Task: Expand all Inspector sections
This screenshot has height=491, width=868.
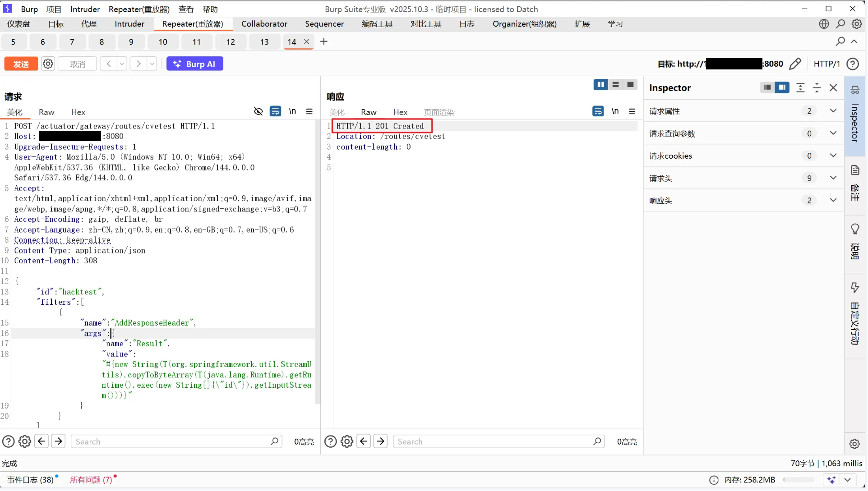Action: click(x=800, y=87)
